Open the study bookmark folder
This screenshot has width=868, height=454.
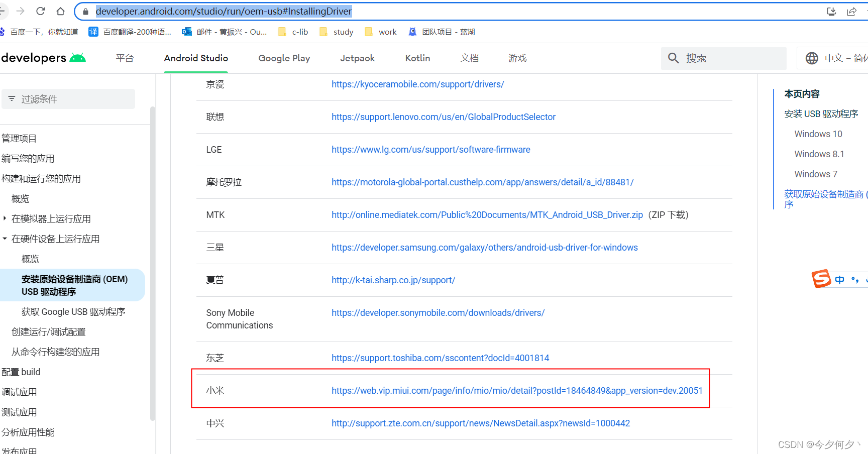click(337, 32)
